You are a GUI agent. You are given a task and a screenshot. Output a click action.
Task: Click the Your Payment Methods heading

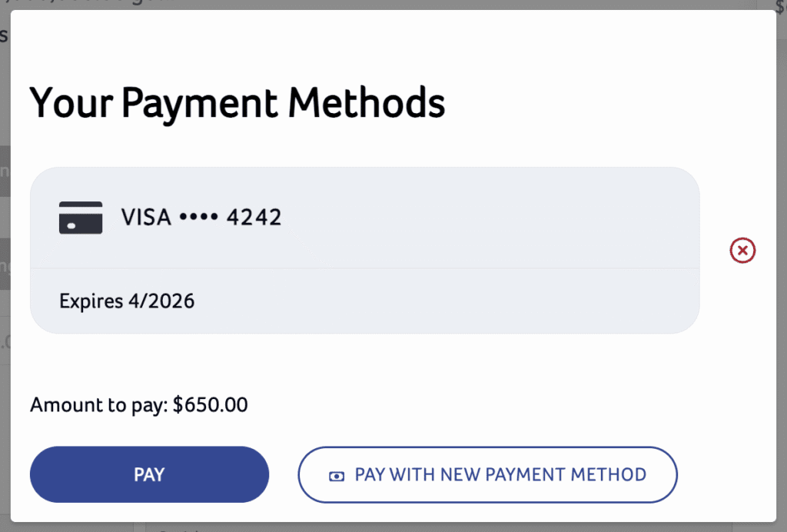click(237, 103)
